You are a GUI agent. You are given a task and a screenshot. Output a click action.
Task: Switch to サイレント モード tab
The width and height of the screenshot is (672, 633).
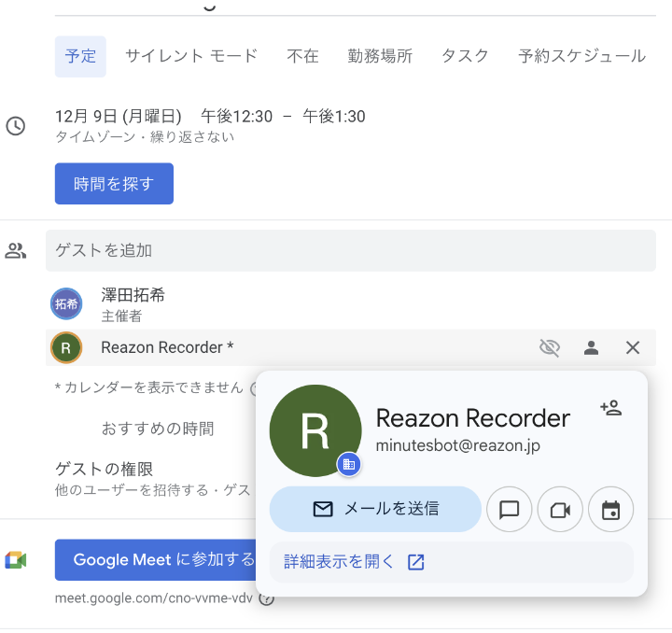pyautogui.click(x=191, y=56)
